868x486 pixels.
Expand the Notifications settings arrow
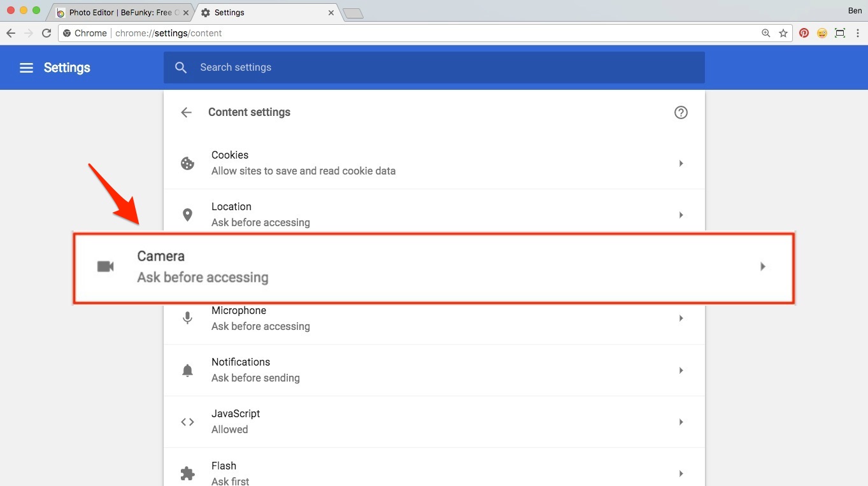tap(681, 370)
